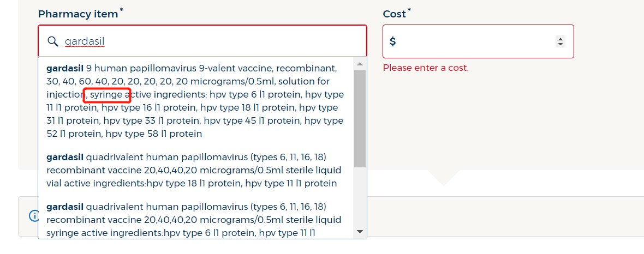This screenshot has height=254, width=644.
Task: Focus the Pharmacy item search field
Action: pos(218,41)
